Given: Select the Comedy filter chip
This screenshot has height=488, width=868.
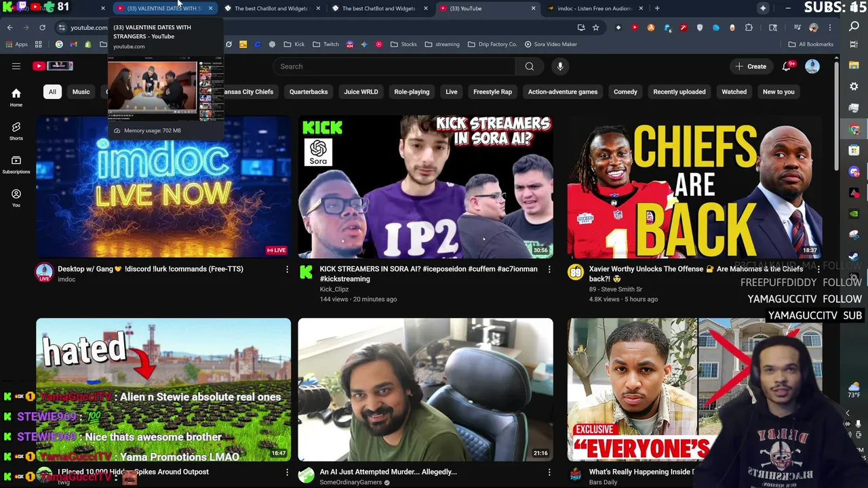Looking at the screenshot, I should click(625, 91).
